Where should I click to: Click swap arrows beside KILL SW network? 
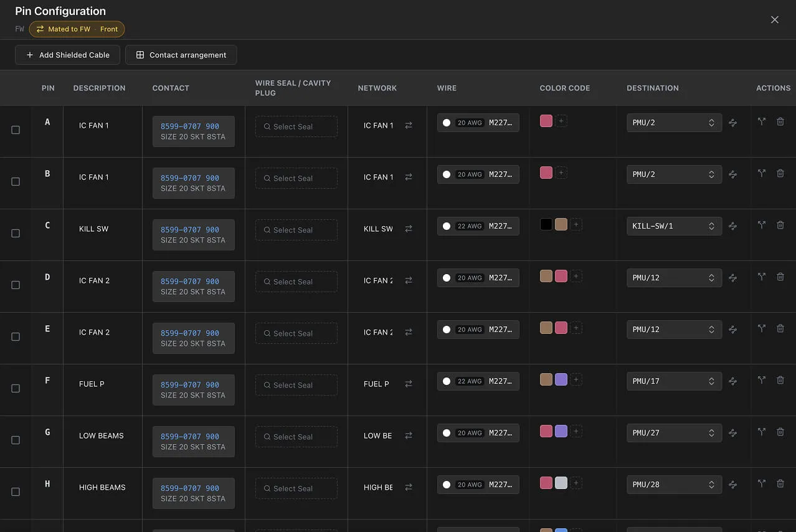[x=409, y=229]
